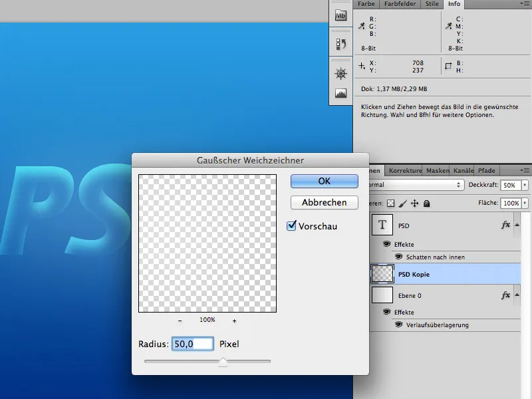The image size is (532, 399).
Task: Open the Stile tab
Action: (x=432, y=4)
